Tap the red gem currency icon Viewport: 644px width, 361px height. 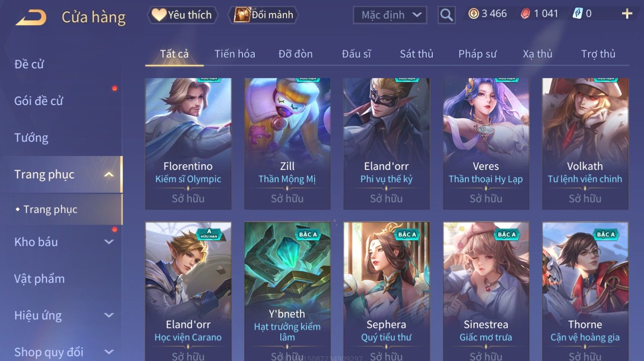click(525, 14)
